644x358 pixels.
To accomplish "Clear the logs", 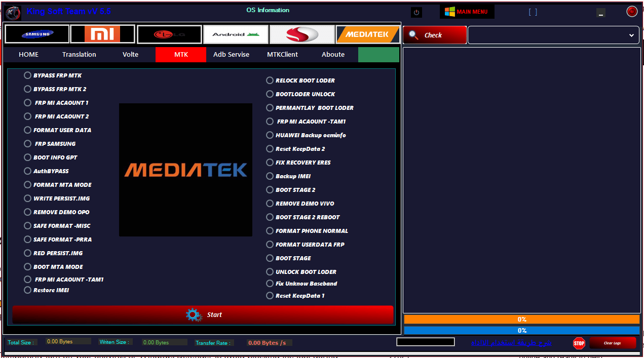I will 612,343.
